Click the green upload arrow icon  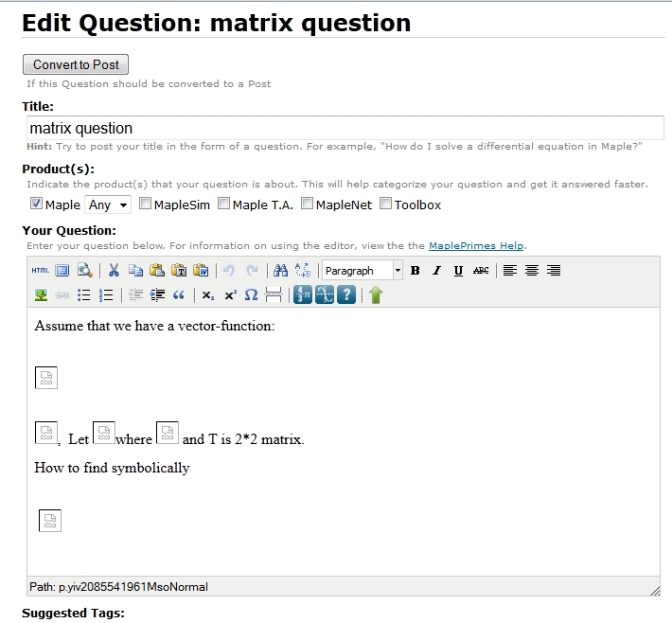[x=376, y=295]
